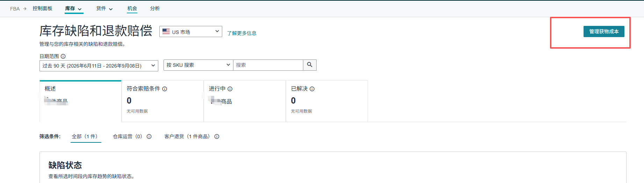Screen dimensions: 644x183
Task: Open the 按 SKU 搜索 dropdown
Action: click(198, 65)
